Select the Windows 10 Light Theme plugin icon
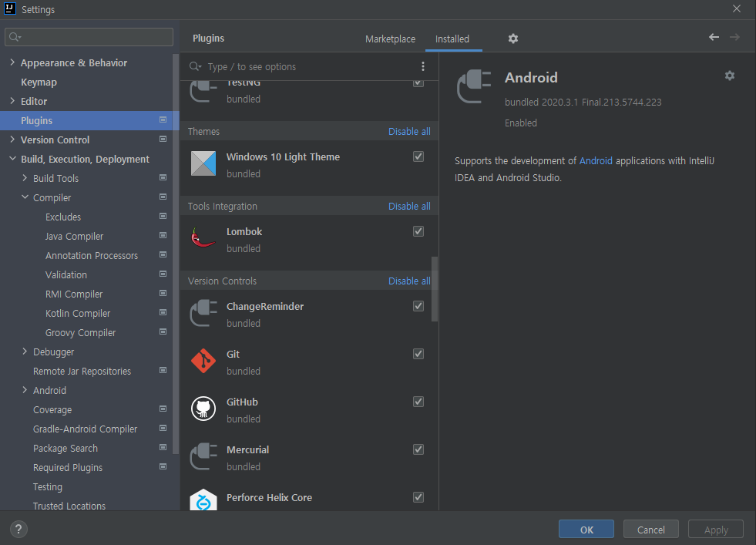Screen dimensions: 756x545 (203, 163)
